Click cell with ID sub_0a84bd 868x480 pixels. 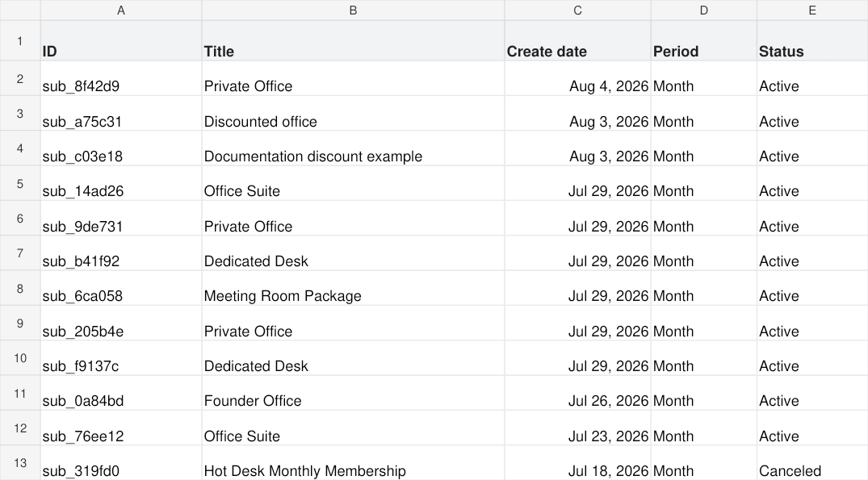point(120,393)
